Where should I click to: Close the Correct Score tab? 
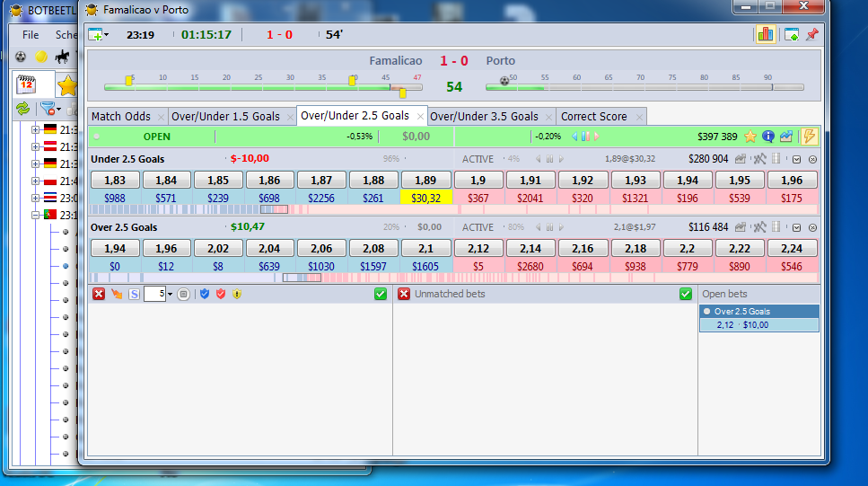pyautogui.click(x=639, y=117)
